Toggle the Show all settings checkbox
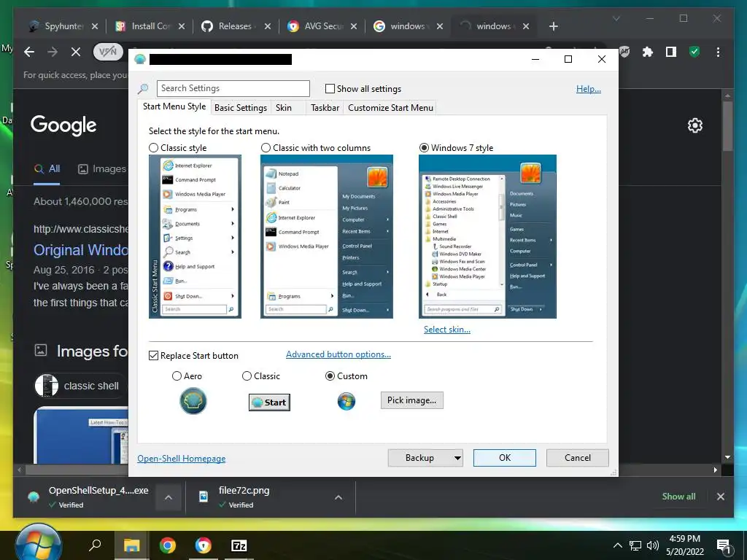Screen dimensions: 747x560 pos(330,88)
